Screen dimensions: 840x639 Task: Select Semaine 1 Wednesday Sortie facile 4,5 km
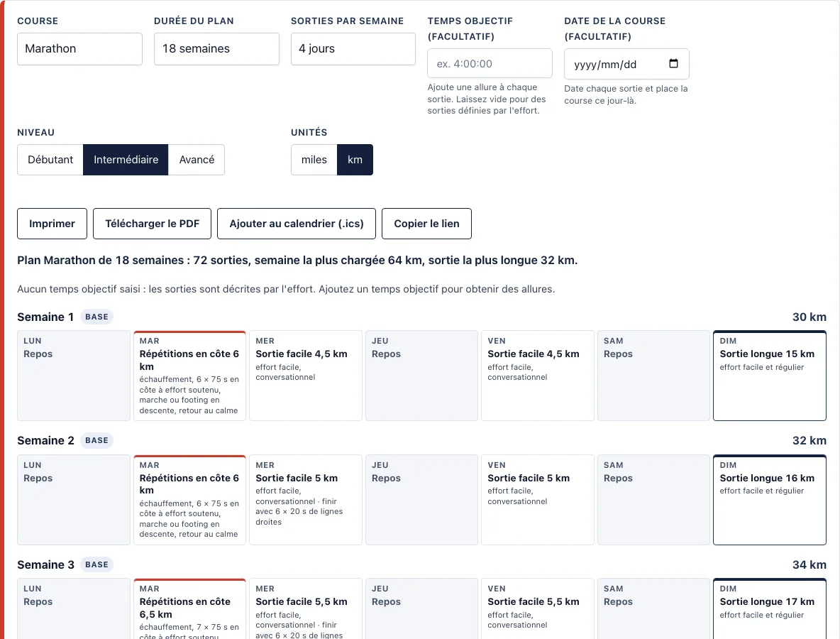306,376
